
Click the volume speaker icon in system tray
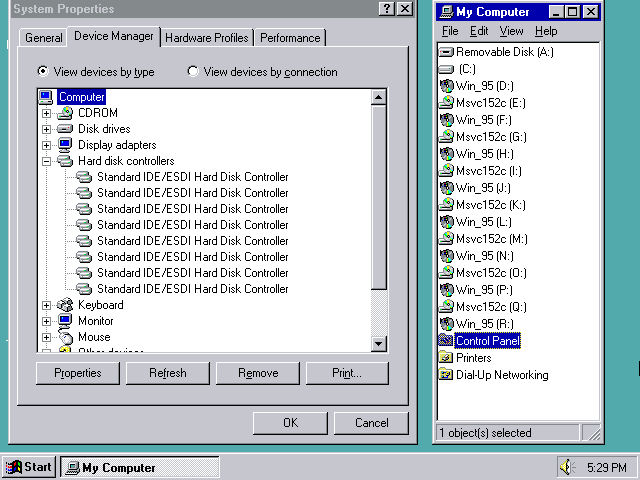tap(568, 467)
